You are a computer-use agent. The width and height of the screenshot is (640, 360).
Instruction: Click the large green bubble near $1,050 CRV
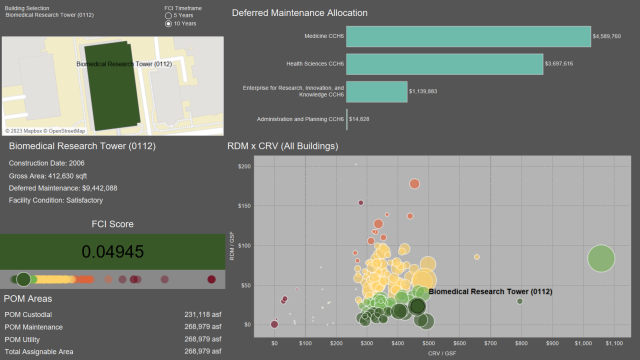pyautogui.click(x=601, y=258)
